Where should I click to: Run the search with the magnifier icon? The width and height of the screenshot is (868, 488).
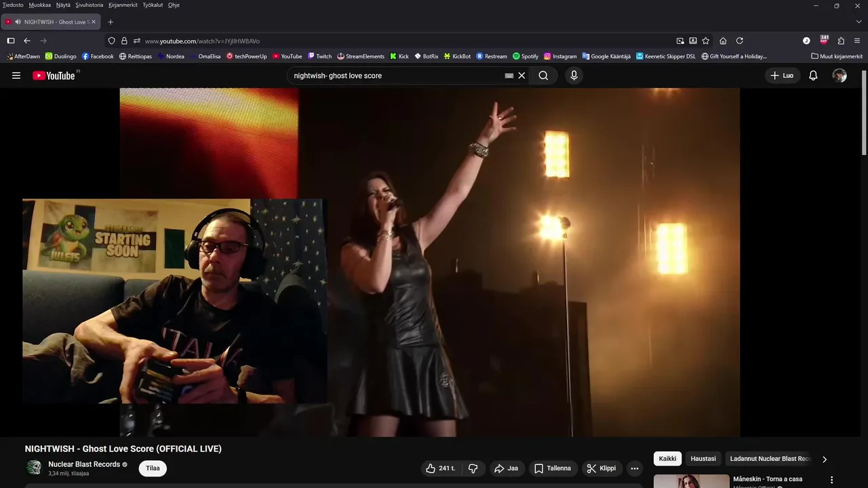coord(543,76)
